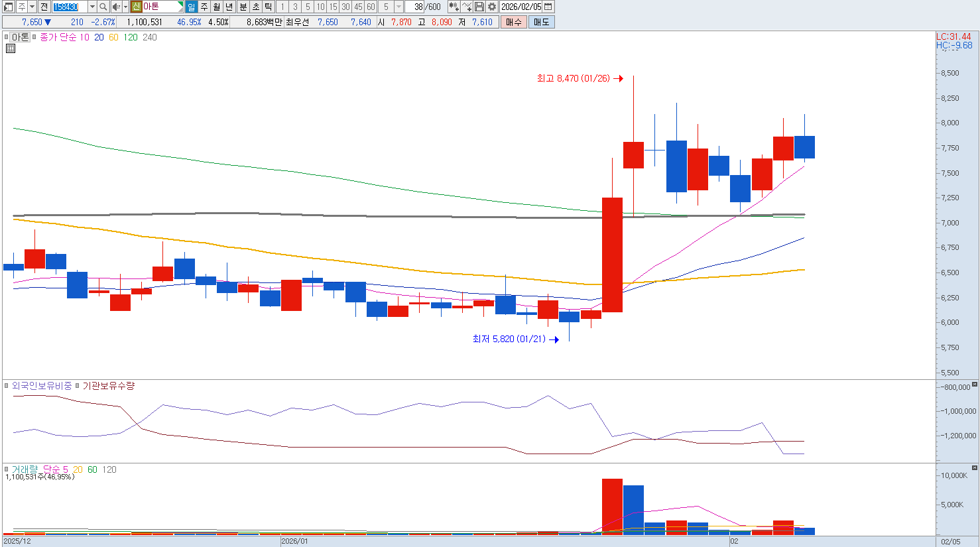980x547 pixels.
Task: Open the minute interval dropdown arrow
Action: pos(398,7)
